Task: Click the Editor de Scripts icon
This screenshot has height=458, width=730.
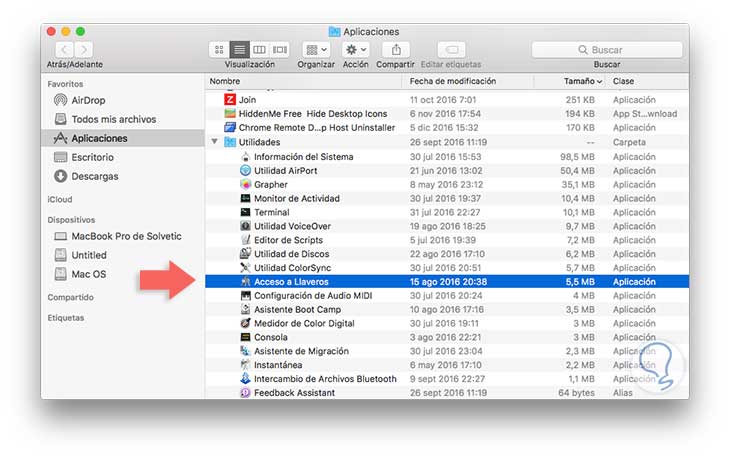Action: point(245,240)
